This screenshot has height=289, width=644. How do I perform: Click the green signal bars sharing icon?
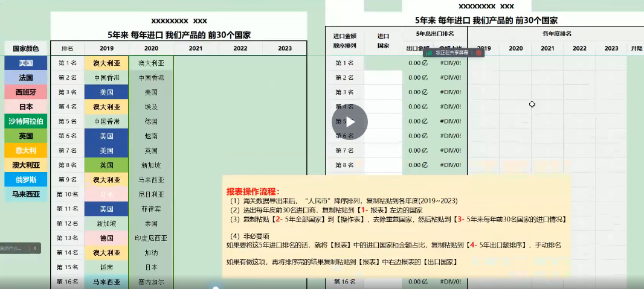(428, 53)
